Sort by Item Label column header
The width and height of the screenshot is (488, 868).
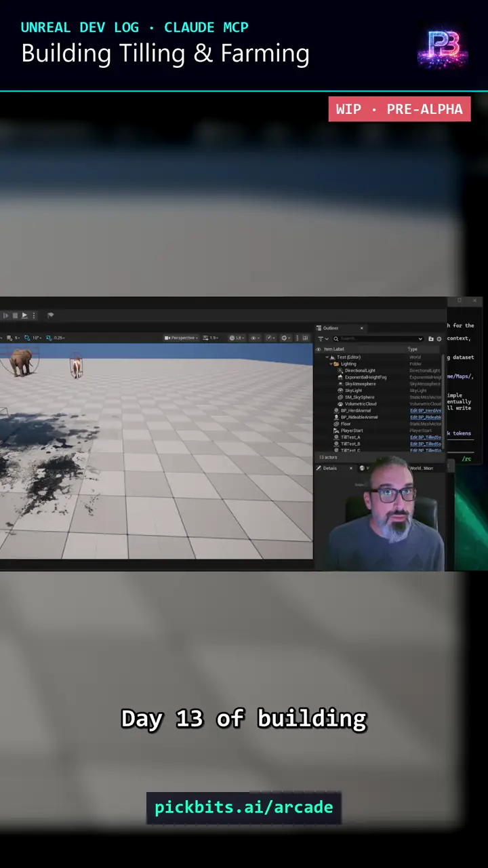pyautogui.click(x=334, y=349)
